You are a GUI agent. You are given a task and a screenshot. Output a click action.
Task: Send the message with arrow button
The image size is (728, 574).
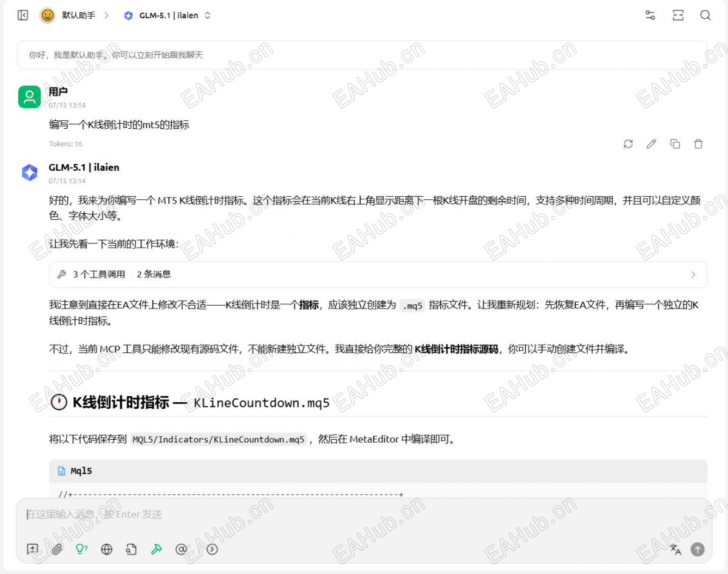(x=698, y=549)
